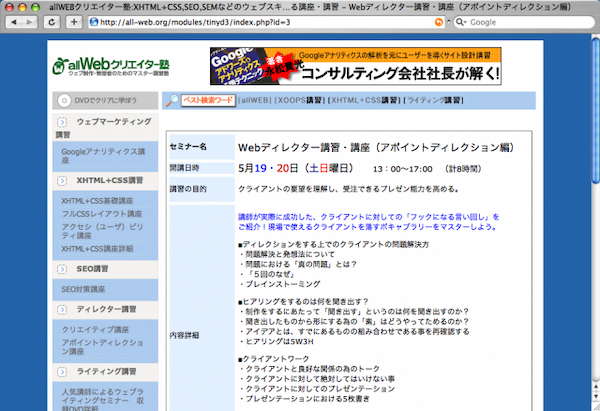Open SEO対策講座 link
The width and height of the screenshot is (600, 411).
click(x=83, y=290)
